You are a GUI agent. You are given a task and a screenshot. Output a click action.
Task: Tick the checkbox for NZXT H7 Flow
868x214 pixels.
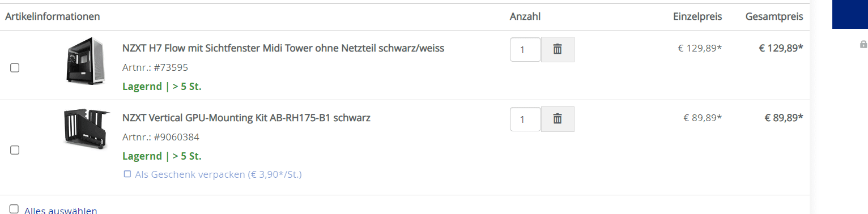(x=15, y=67)
